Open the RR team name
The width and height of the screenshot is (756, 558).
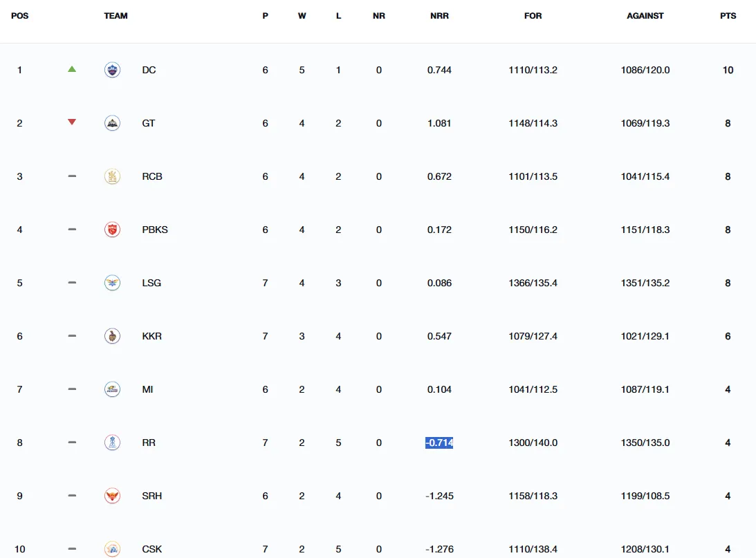(149, 443)
